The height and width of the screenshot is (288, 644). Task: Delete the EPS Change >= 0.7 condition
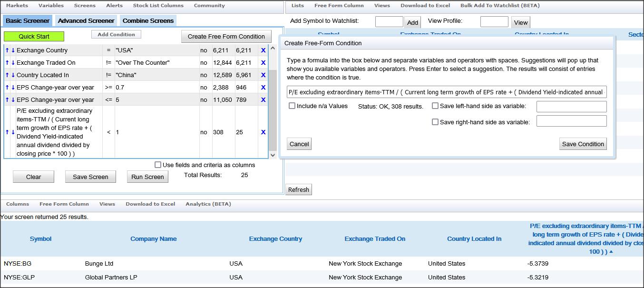263,88
